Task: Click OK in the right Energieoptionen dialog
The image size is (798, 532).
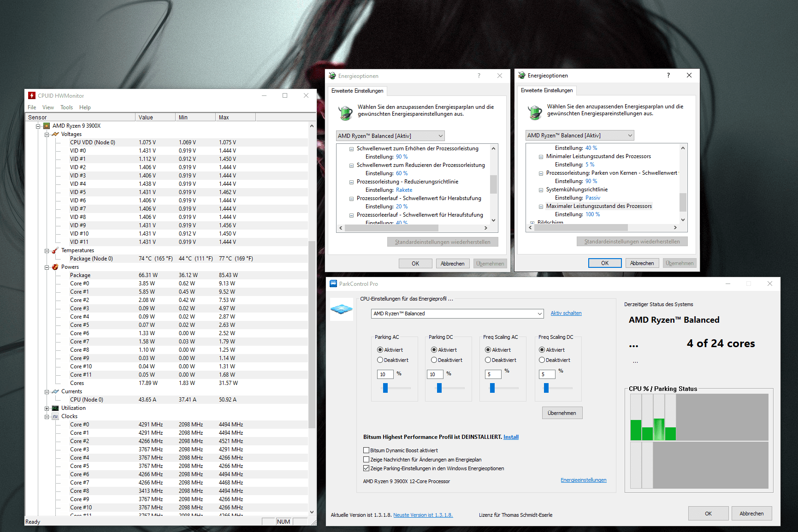Action: click(605, 263)
